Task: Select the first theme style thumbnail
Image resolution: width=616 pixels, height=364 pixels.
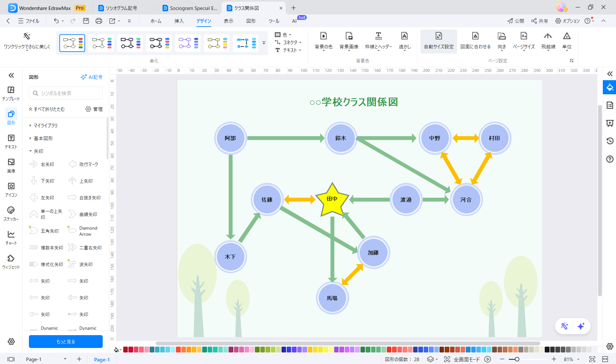Action: pyautogui.click(x=72, y=43)
